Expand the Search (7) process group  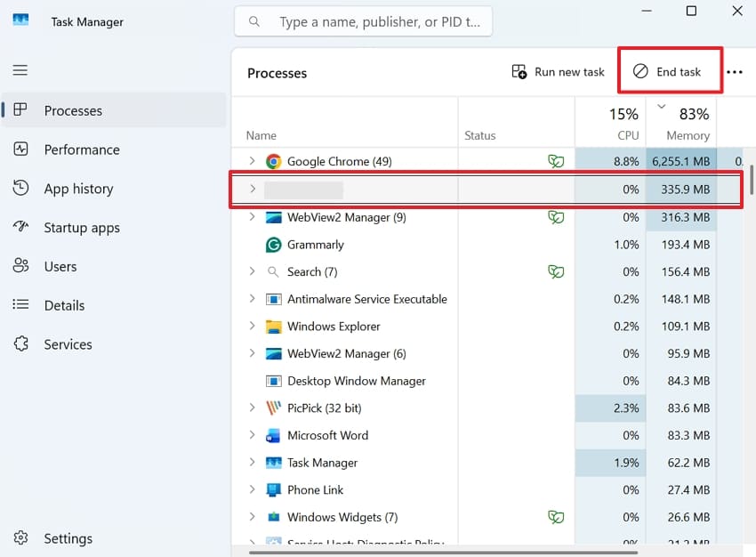(x=253, y=271)
